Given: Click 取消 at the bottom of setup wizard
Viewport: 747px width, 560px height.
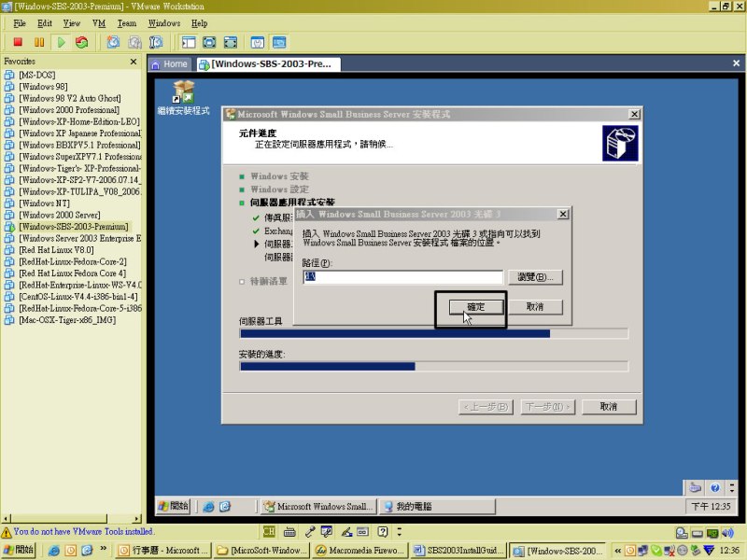Looking at the screenshot, I should tap(609, 407).
